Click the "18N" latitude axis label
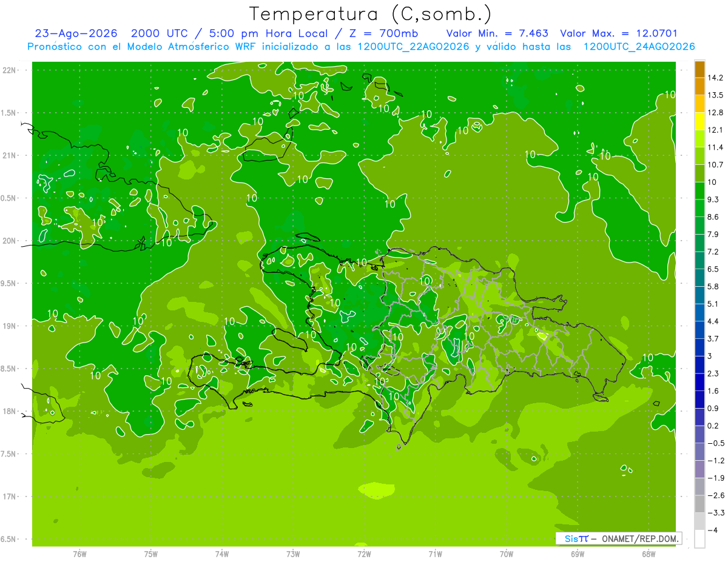The height and width of the screenshot is (562, 728). 10,411
